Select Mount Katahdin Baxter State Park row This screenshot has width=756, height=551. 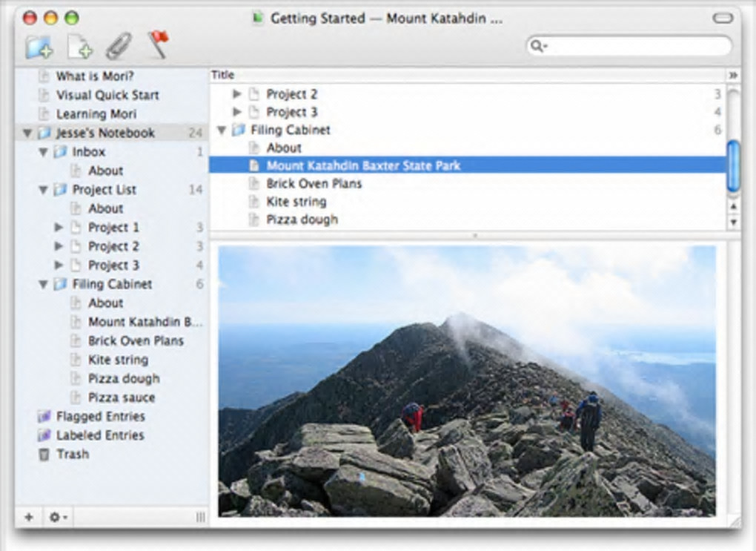[468, 165]
